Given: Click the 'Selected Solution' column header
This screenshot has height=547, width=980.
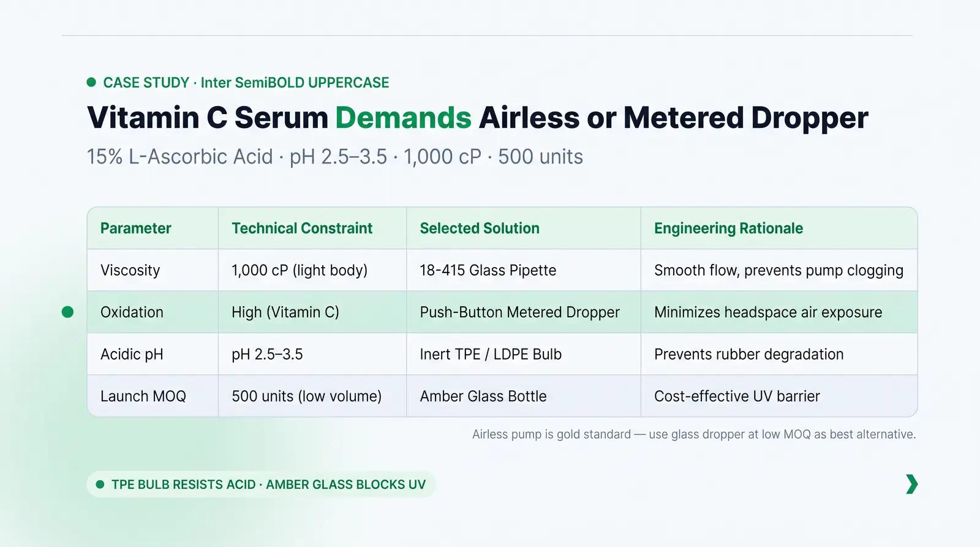Looking at the screenshot, I should (x=524, y=228).
